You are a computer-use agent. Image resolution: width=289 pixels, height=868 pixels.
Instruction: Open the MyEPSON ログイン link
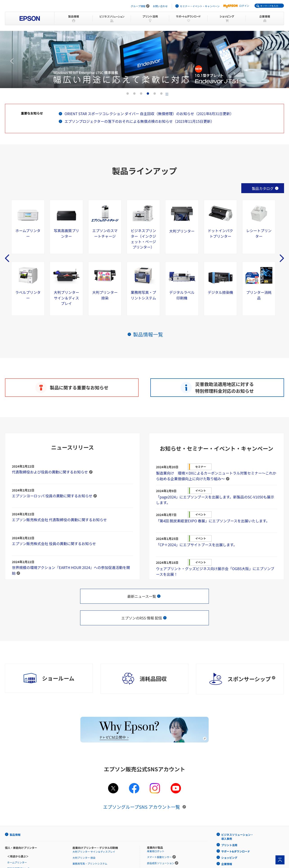[236, 6]
